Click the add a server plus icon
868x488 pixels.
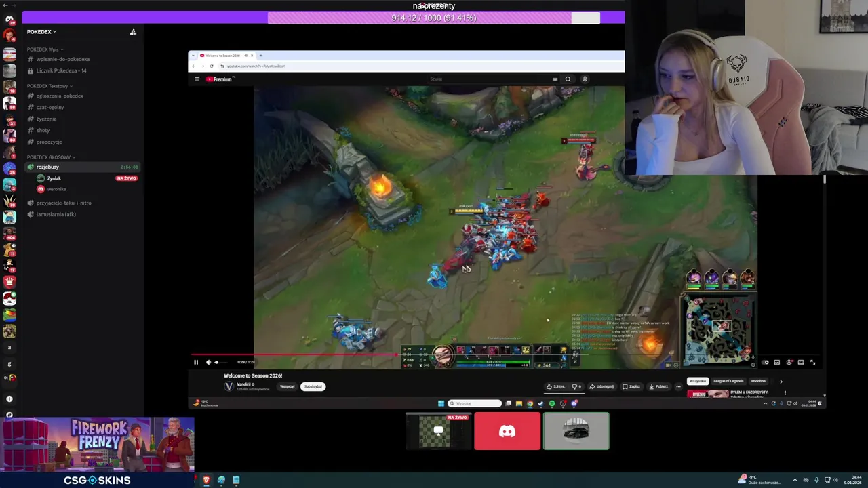coord(9,399)
